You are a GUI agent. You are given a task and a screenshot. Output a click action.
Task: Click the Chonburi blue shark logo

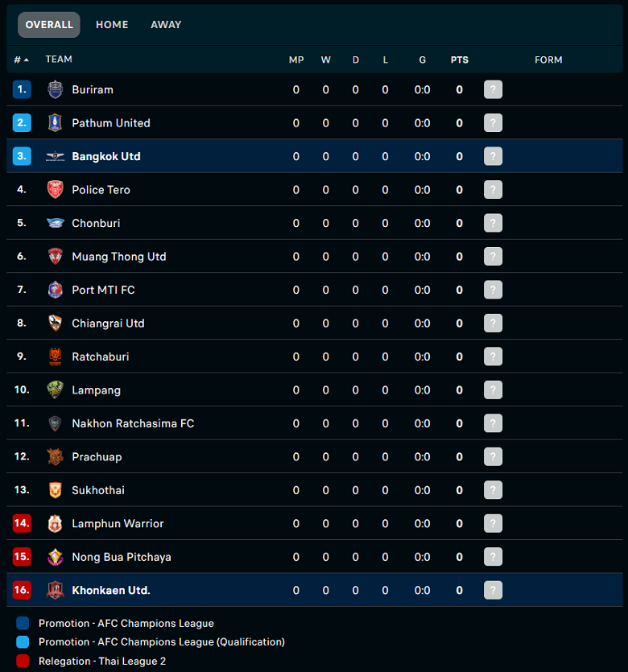pyautogui.click(x=56, y=223)
